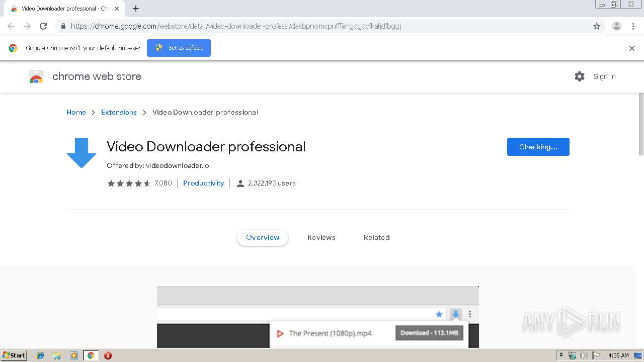Screen dimensions: 644x362
Task: Show hidden system tray icons
Action: (561, 355)
